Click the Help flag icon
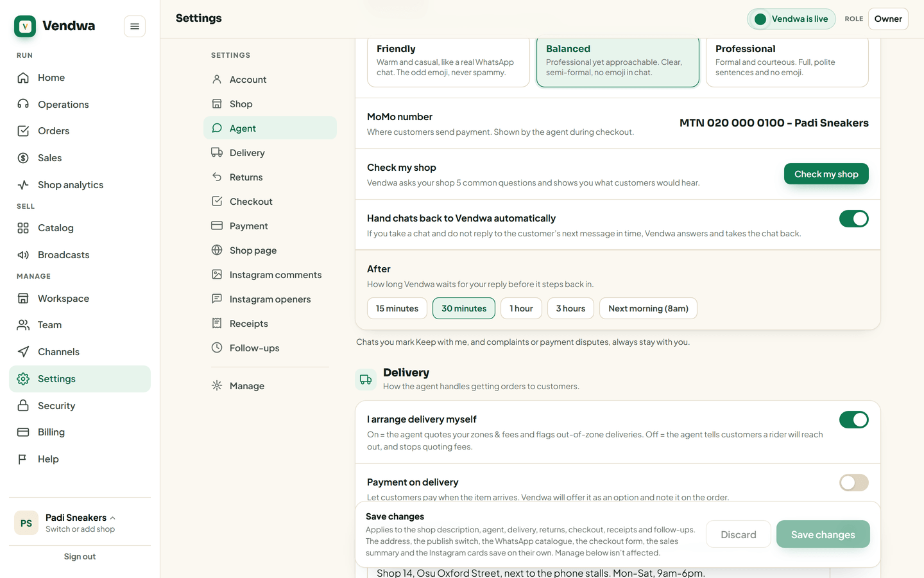 click(23, 459)
